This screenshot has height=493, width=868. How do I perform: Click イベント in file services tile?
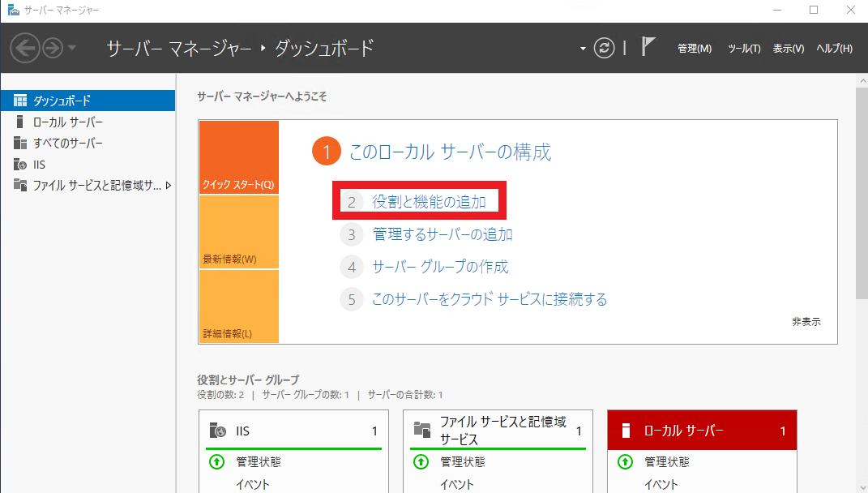[457, 485]
